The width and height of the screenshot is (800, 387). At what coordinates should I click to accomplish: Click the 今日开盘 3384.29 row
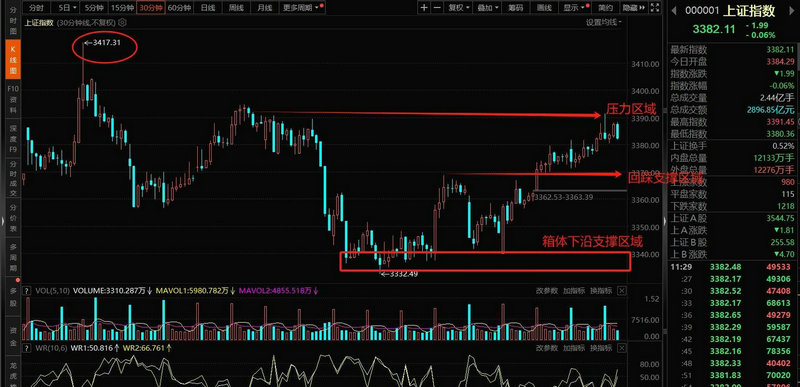tap(733, 62)
